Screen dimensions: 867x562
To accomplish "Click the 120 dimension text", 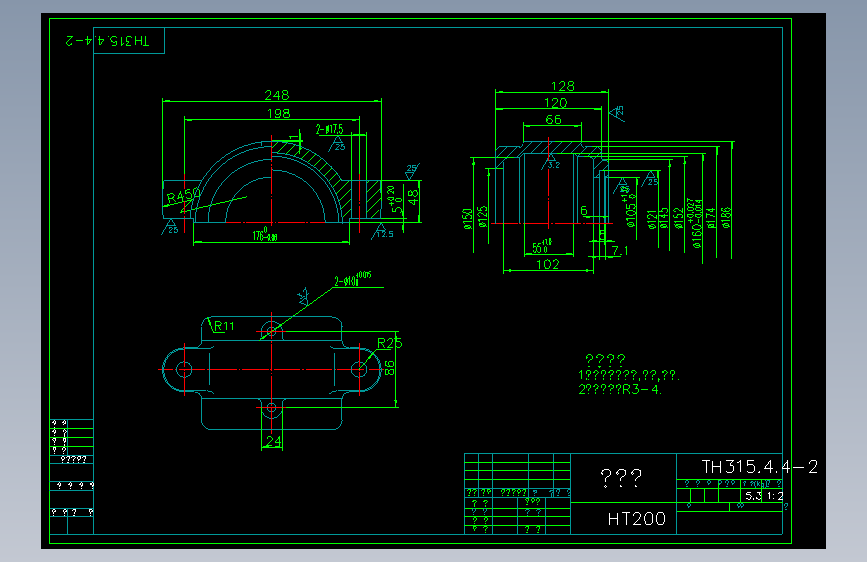I will click(x=555, y=103).
